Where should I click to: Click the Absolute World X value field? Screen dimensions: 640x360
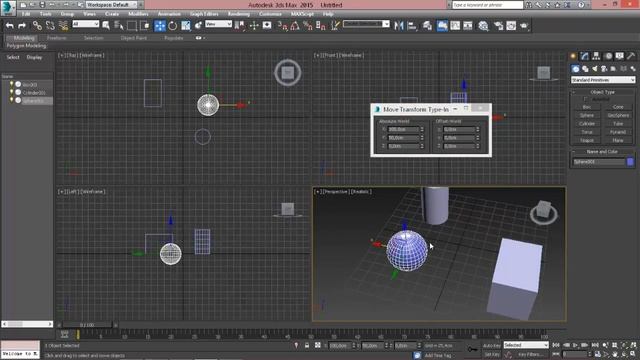[x=403, y=129]
